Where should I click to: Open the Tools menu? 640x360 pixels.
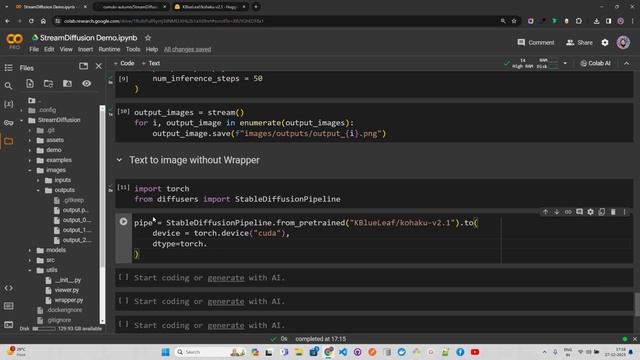click(x=133, y=49)
